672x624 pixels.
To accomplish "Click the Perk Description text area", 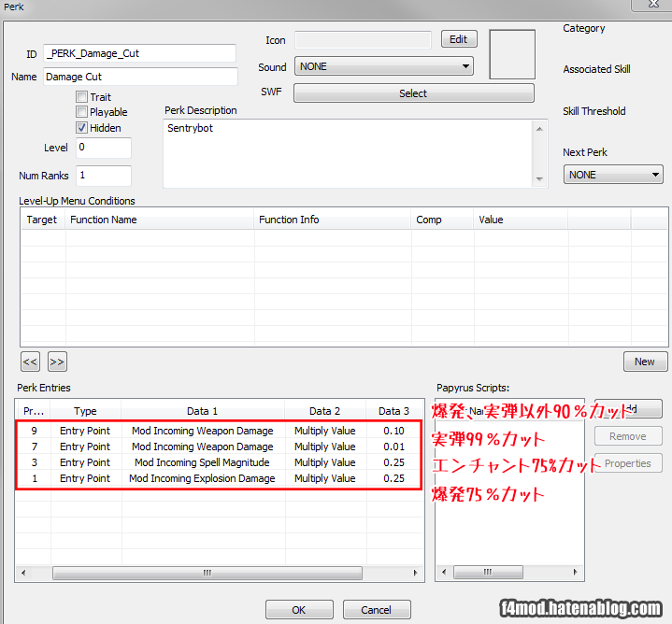I will pyautogui.click(x=350, y=153).
